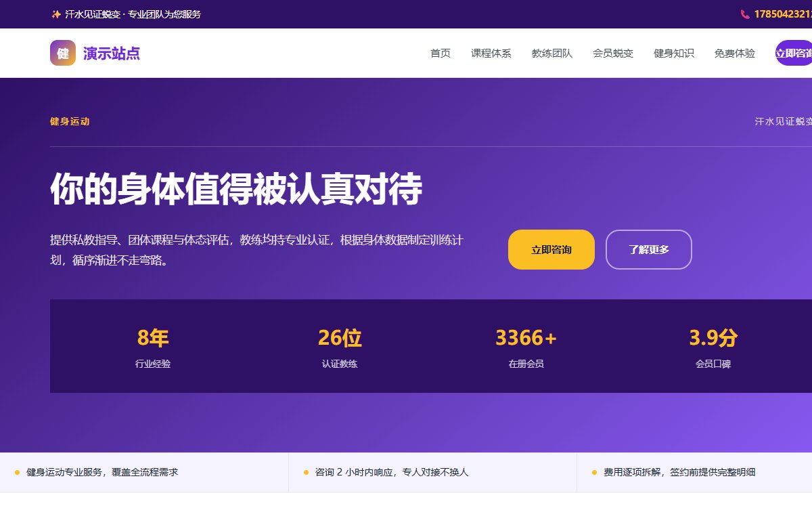The image size is (812, 508).
Task: Click the headline 你的身体值得被认真对待
Action: [236, 189]
